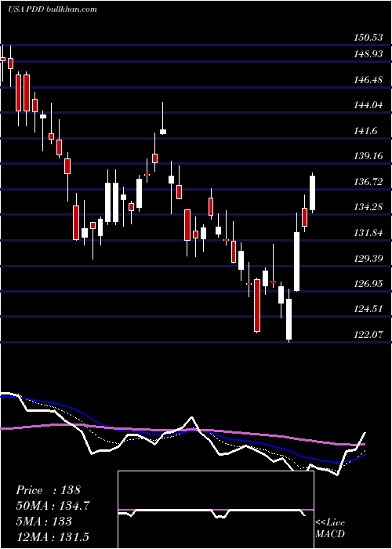Click the 50MA : 134.7 readout
The width and height of the screenshot is (392, 549).
tap(53, 506)
